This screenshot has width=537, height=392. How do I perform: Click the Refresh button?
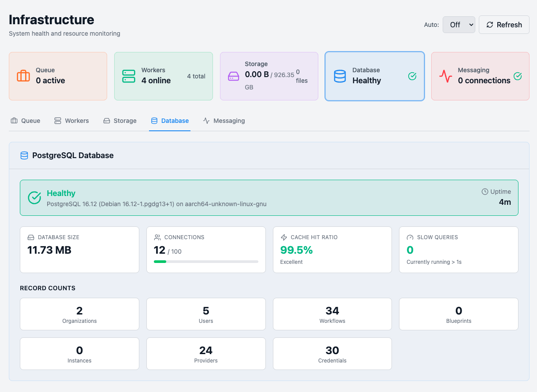(504, 25)
